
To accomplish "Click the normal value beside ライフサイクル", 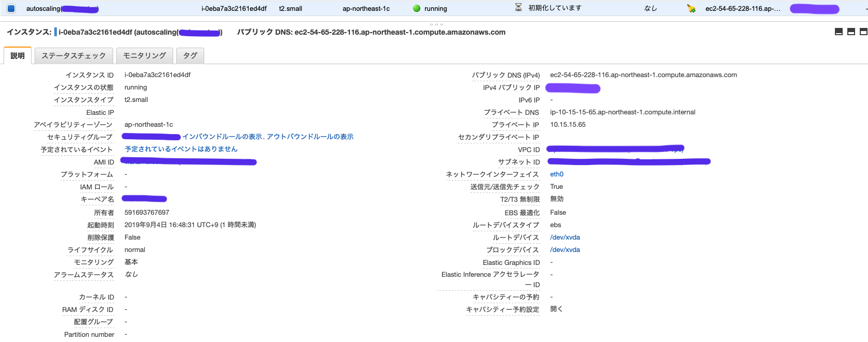I will click(135, 250).
